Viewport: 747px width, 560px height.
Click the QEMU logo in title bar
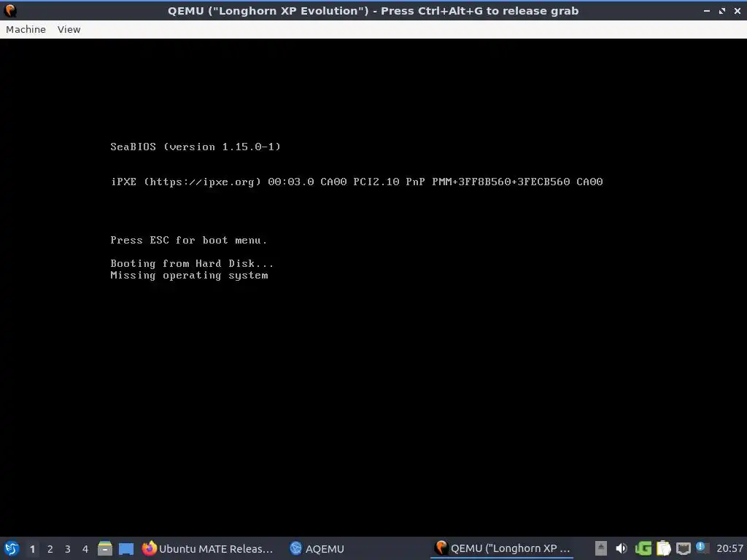(10, 10)
